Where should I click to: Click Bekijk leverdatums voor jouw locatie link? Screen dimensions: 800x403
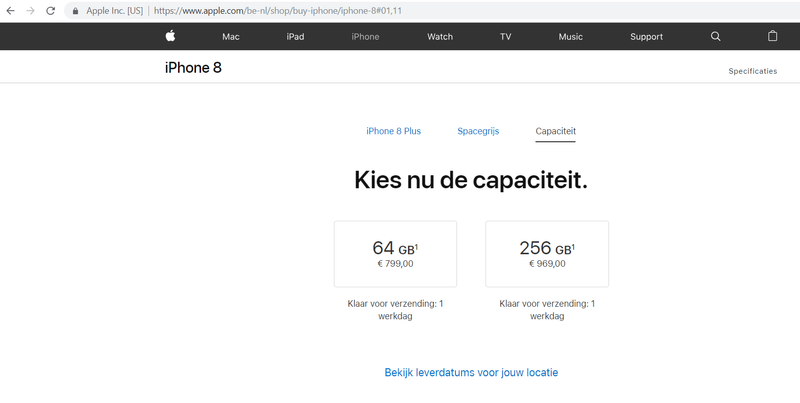tap(471, 372)
